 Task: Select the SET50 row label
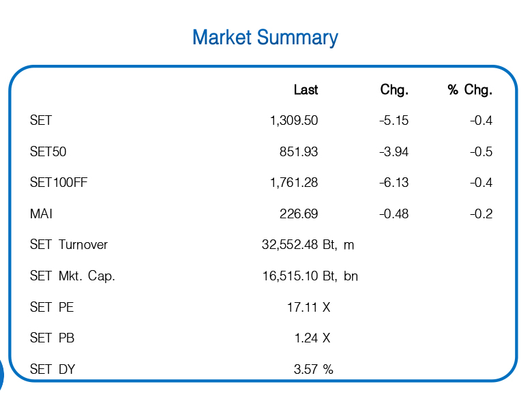[48, 151]
